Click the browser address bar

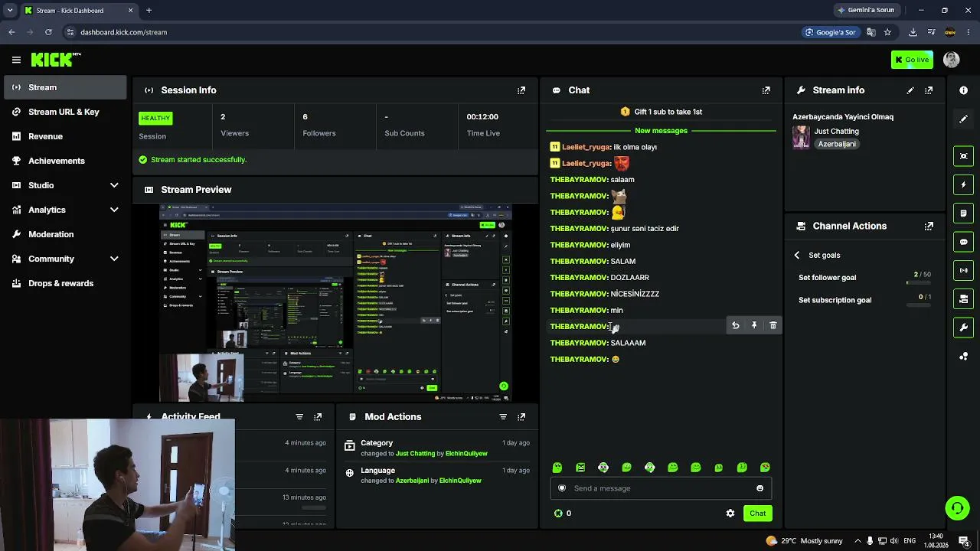pyautogui.click(x=429, y=32)
